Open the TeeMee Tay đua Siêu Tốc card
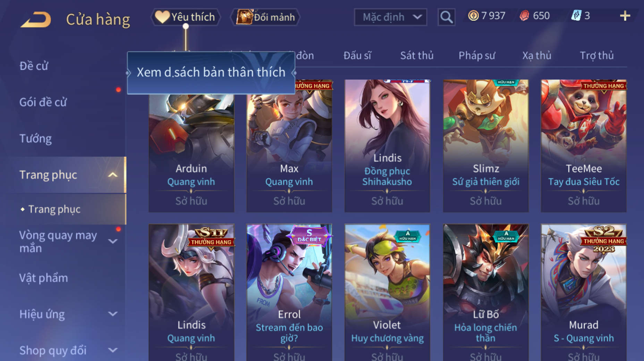The image size is (644, 361). (x=584, y=146)
